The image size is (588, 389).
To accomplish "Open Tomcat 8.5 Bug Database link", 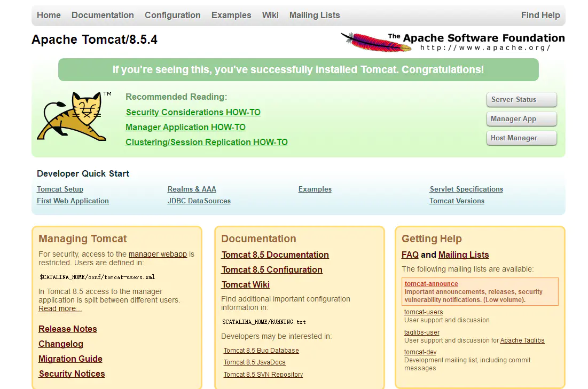I will coord(261,351).
